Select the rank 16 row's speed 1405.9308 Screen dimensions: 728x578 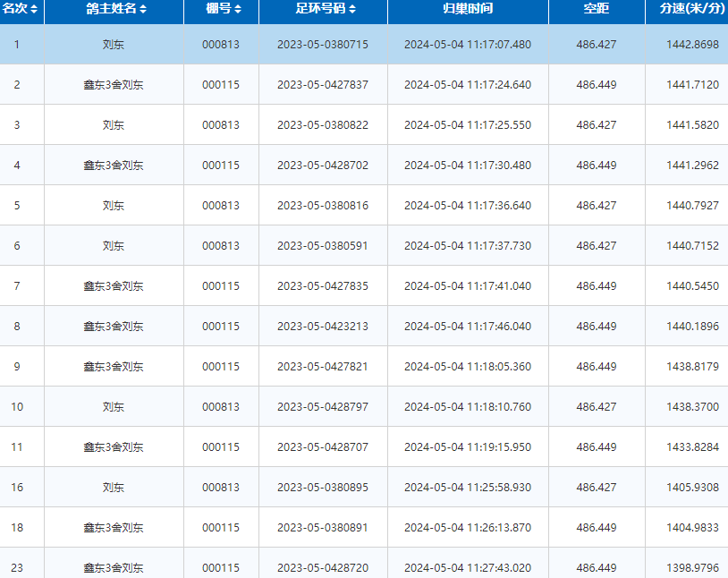coord(692,488)
